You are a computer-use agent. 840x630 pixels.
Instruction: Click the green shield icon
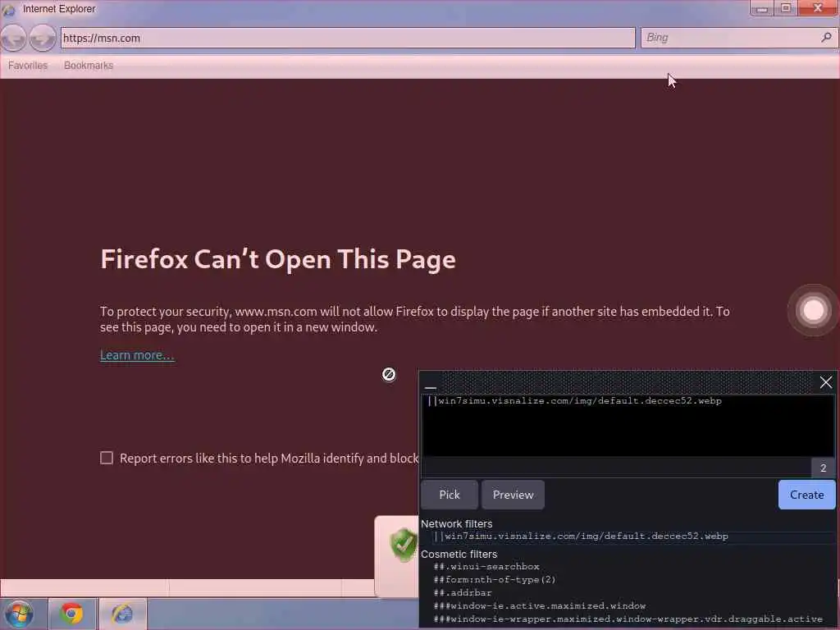point(404,545)
